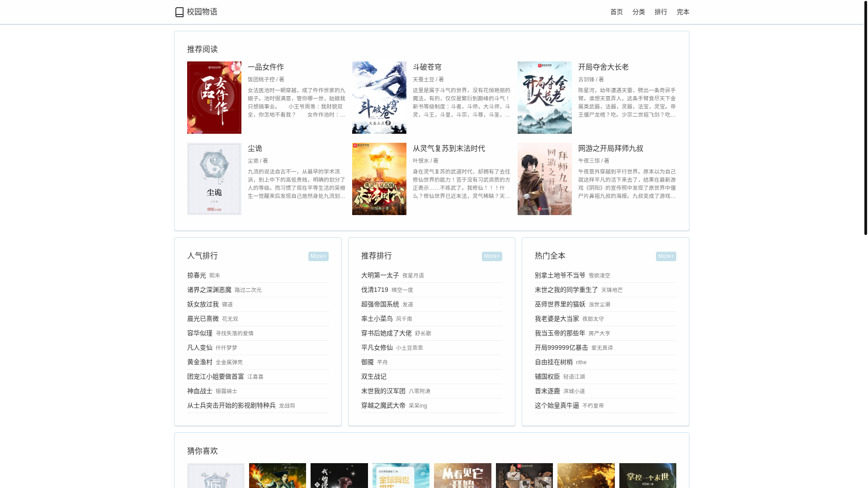Click the 猜你喜欢 section heading
The image size is (868, 488).
point(203,451)
